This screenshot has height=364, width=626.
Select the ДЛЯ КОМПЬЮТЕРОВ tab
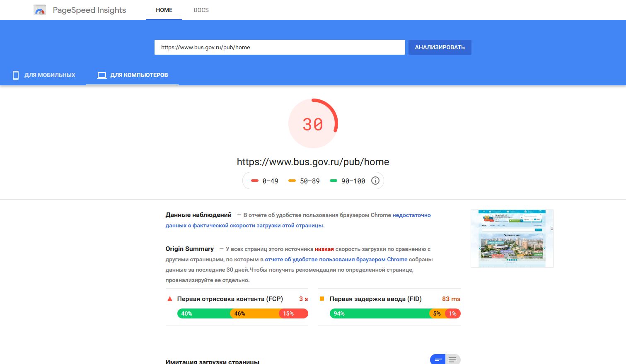(x=133, y=75)
